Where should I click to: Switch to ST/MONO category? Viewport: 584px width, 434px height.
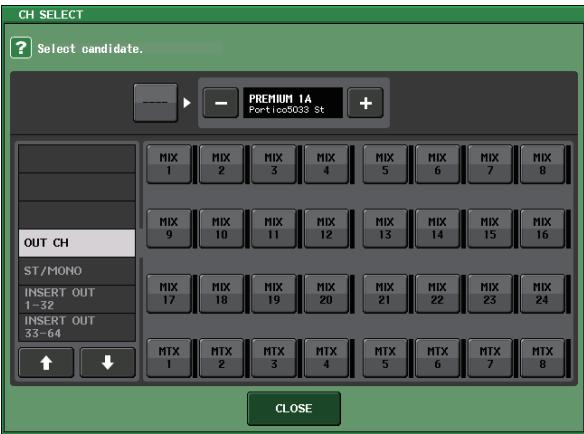pos(77,271)
